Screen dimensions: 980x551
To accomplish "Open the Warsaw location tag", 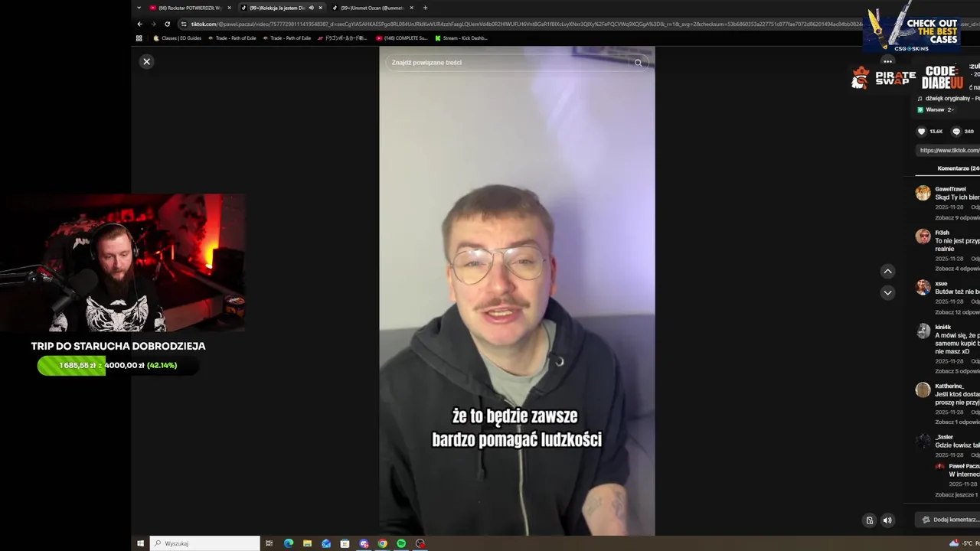I will [x=936, y=109].
